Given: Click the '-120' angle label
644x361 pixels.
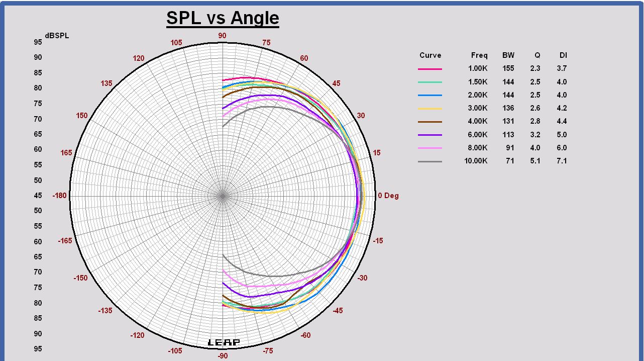Looking at the screenshot, I should [137, 335].
